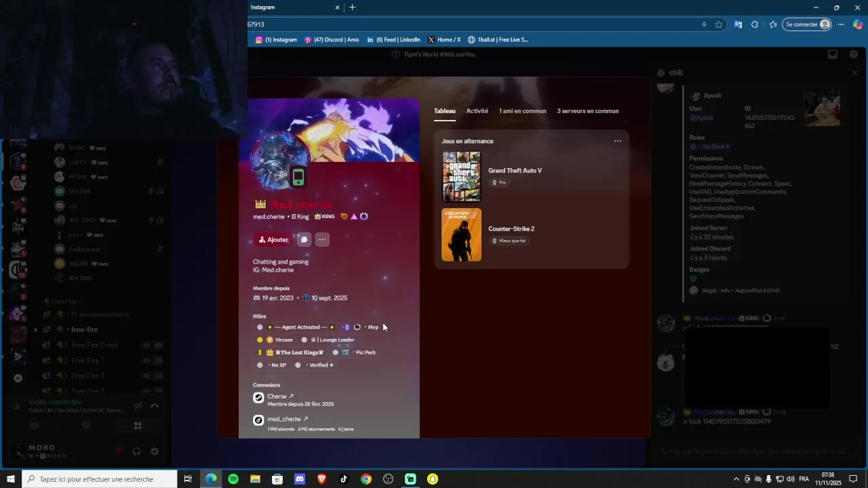Open Discord user settings gear
Image resolution: width=868 pixels, height=488 pixels.
click(155, 451)
